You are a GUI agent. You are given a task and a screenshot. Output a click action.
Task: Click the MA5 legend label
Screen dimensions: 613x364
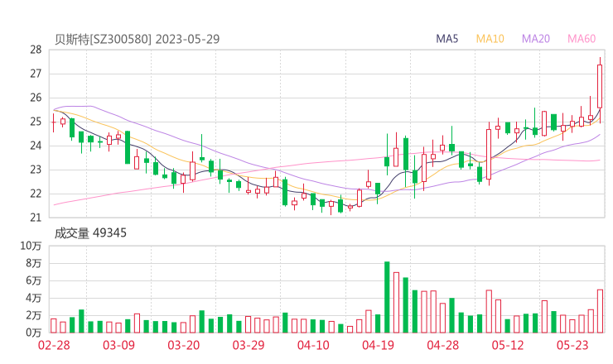446,39
